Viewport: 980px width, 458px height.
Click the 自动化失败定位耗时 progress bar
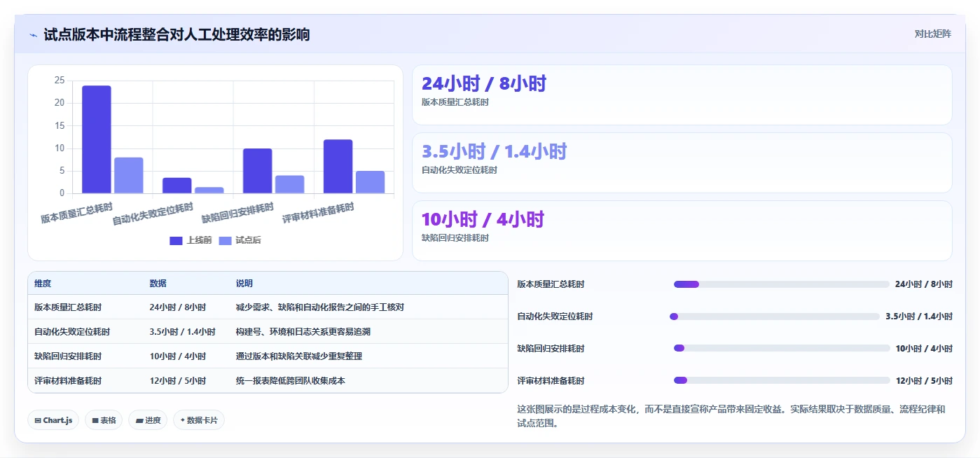click(x=775, y=317)
